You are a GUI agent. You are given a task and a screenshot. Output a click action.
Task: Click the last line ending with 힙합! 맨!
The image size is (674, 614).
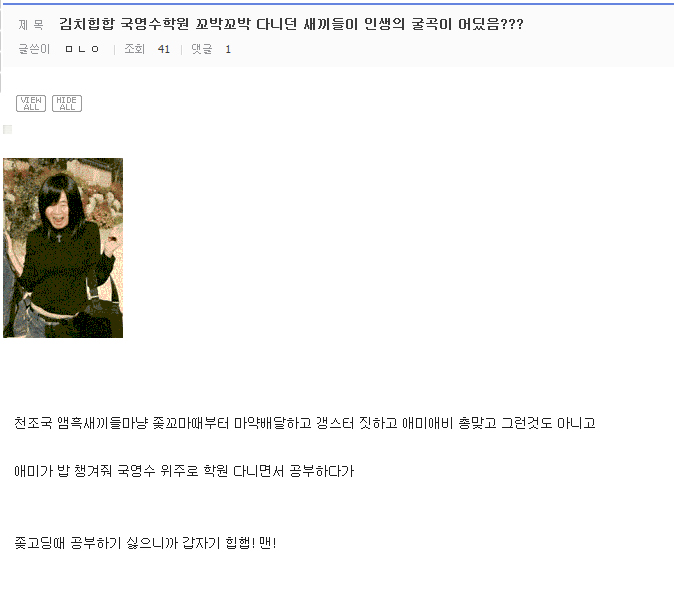pos(145,543)
